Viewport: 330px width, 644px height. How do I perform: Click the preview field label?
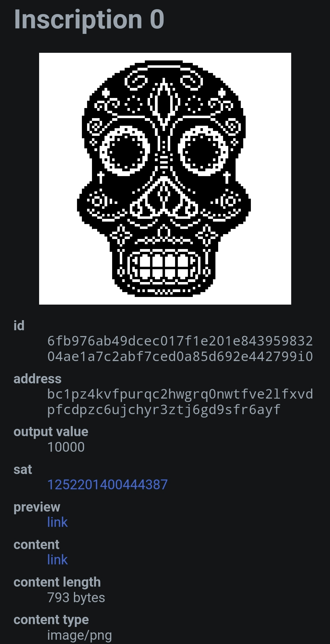pos(37,507)
